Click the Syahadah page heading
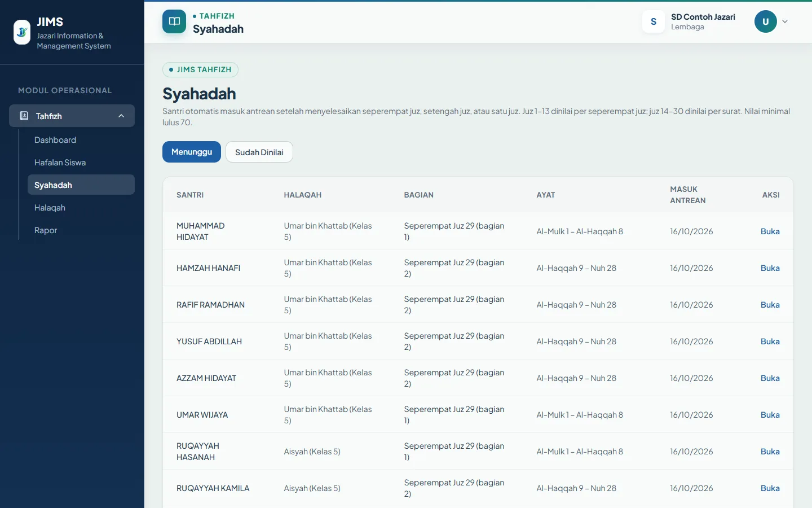The height and width of the screenshot is (508, 812). [x=199, y=94]
